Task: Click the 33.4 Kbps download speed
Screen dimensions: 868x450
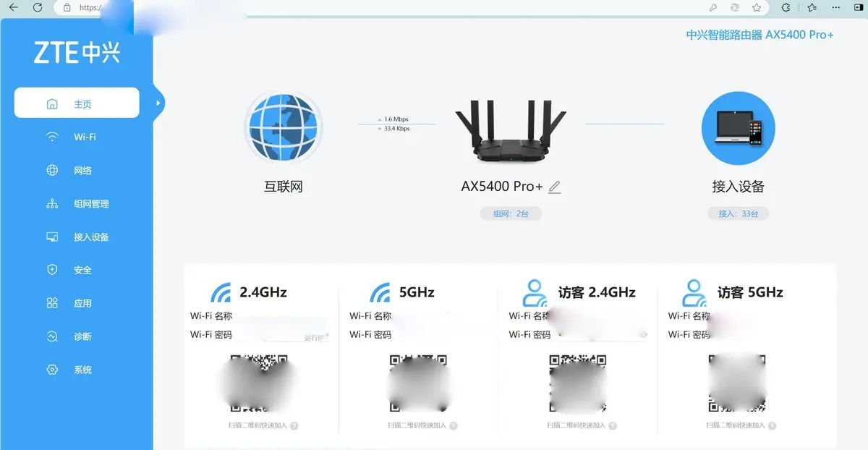Action: pyautogui.click(x=396, y=129)
